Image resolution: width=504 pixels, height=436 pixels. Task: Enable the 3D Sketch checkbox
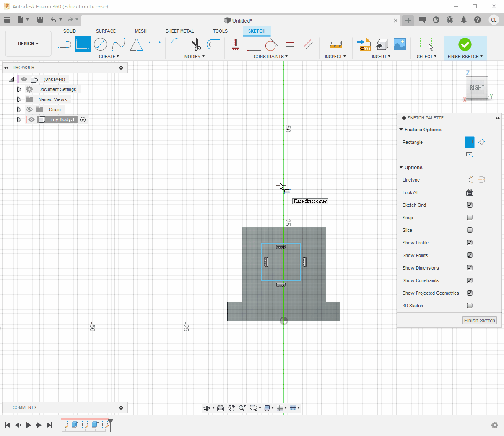tap(470, 306)
